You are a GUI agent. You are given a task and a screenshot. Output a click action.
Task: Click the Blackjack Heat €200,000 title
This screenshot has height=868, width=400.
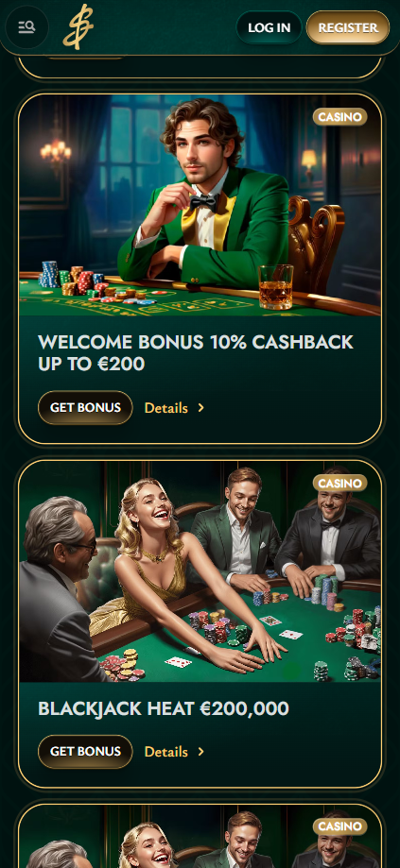[x=164, y=708]
